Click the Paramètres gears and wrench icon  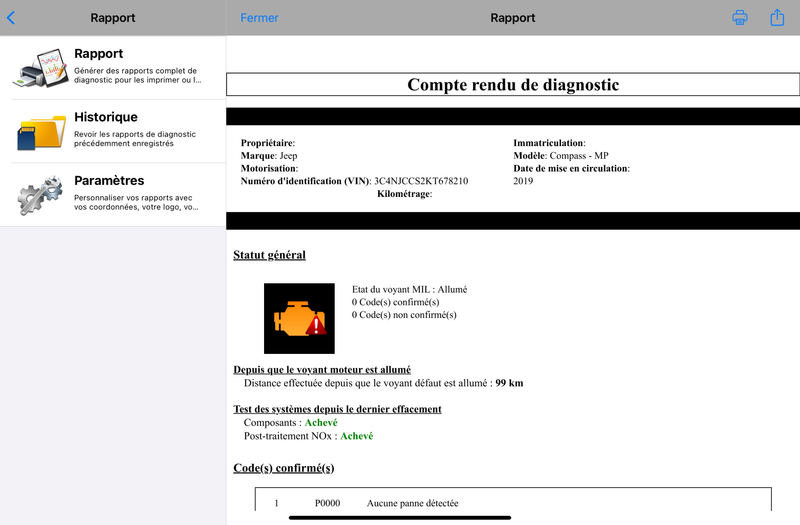click(x=40, y=195)
